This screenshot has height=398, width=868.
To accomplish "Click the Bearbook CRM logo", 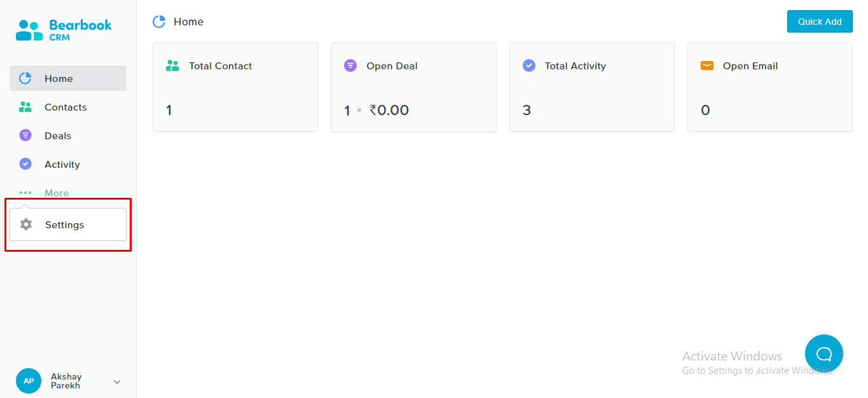I will click(x=64, y=30).
